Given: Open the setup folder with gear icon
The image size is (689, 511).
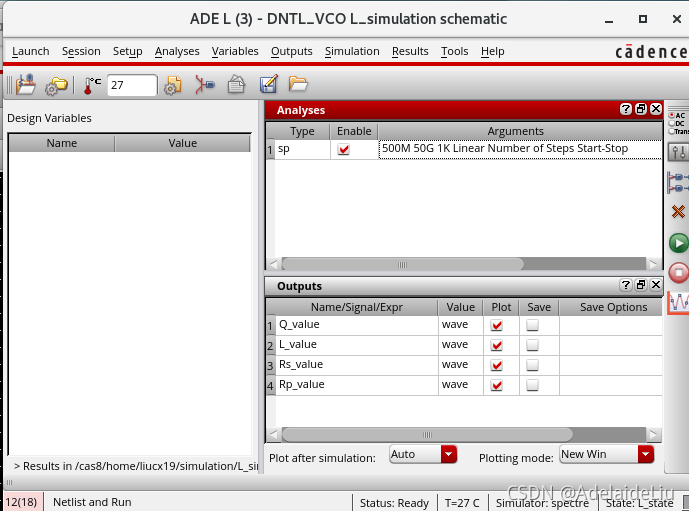Looking at the screenshot, I should pyautogui.click(x=56, y=85).
